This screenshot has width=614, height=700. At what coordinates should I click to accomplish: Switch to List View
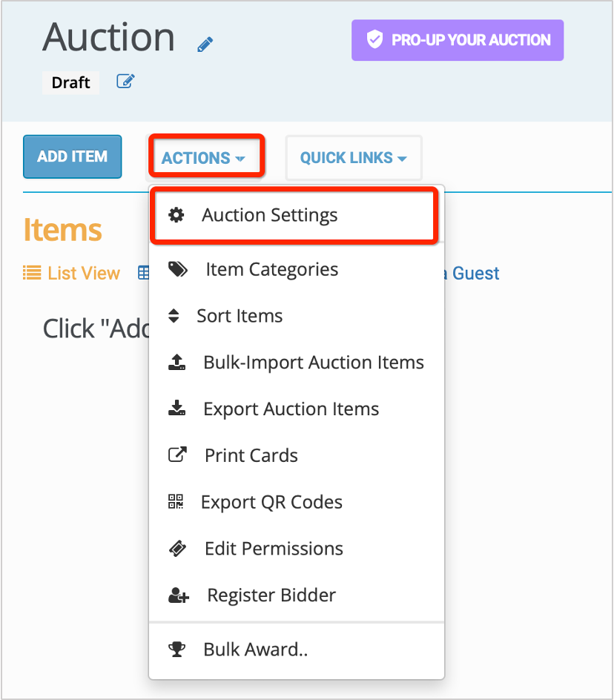pyautogui.click(x=71, y=274)
